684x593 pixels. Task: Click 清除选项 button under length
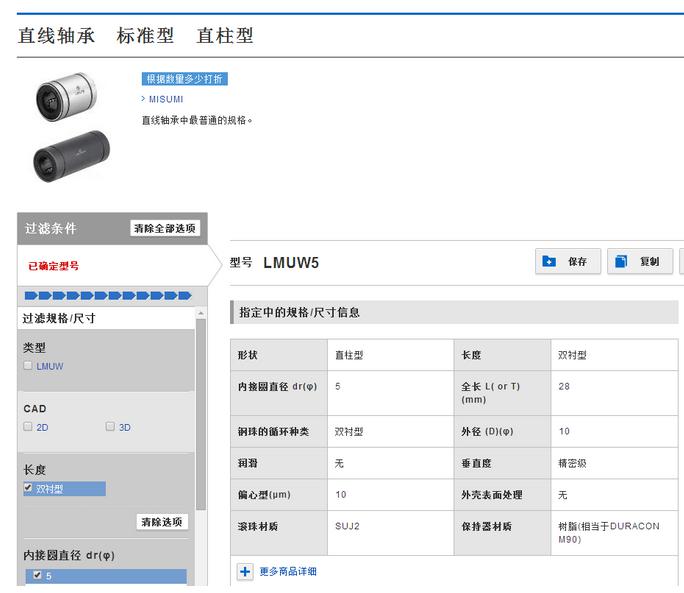pos(161,522)
